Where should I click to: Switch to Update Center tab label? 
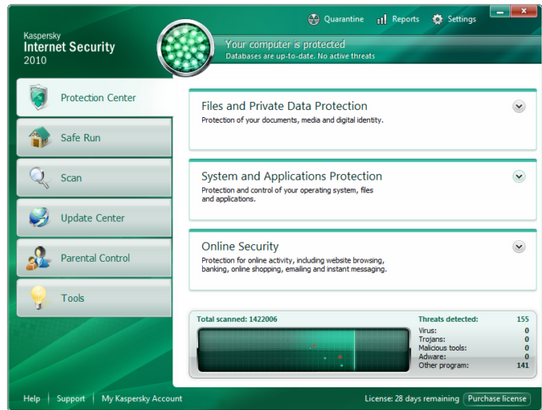coord(93,218)
